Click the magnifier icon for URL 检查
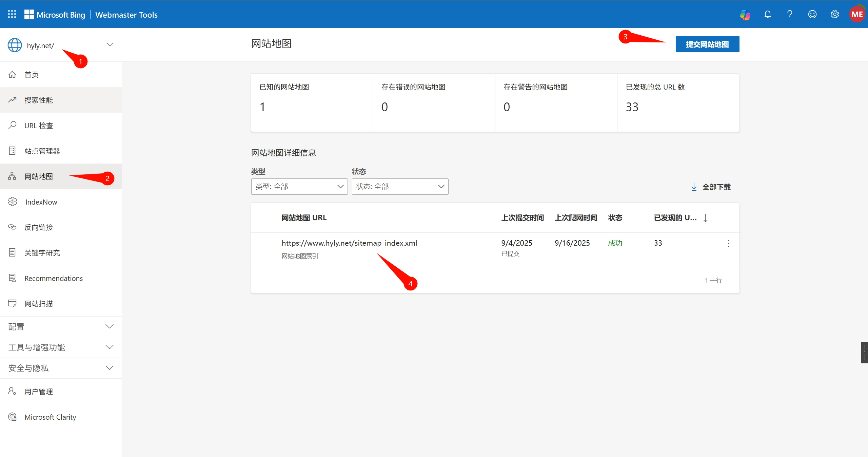The height and width of the screenshot is (457, 868). 12,125
